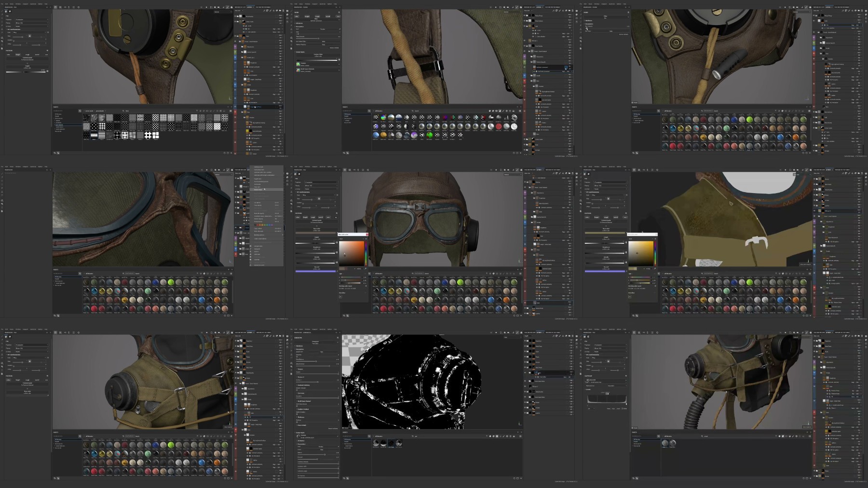The width and height of the screenshot is (868, 488).
Task: Open Window menu in brass snaps frame
Action: [18, 4]
